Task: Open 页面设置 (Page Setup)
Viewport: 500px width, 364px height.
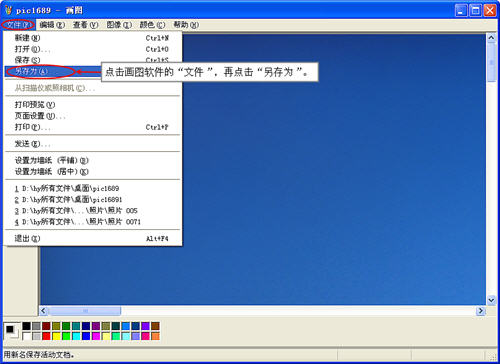Action: coord(93,116)
